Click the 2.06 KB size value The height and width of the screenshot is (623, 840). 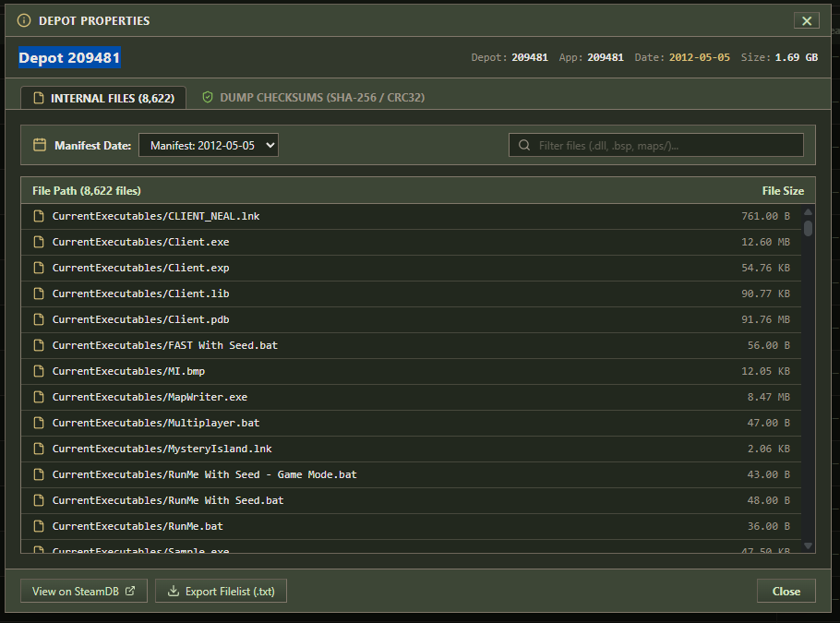769,449
